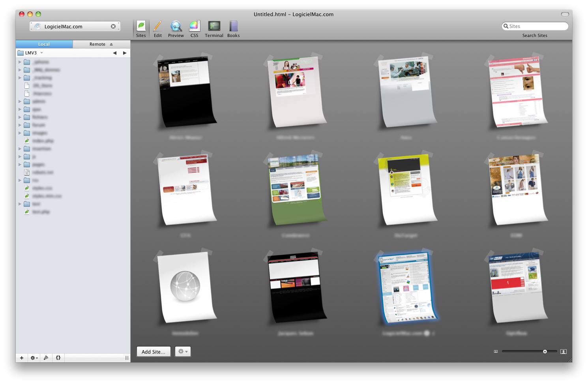
Task: Click the small thumbnail size icon
Action: 496,351
